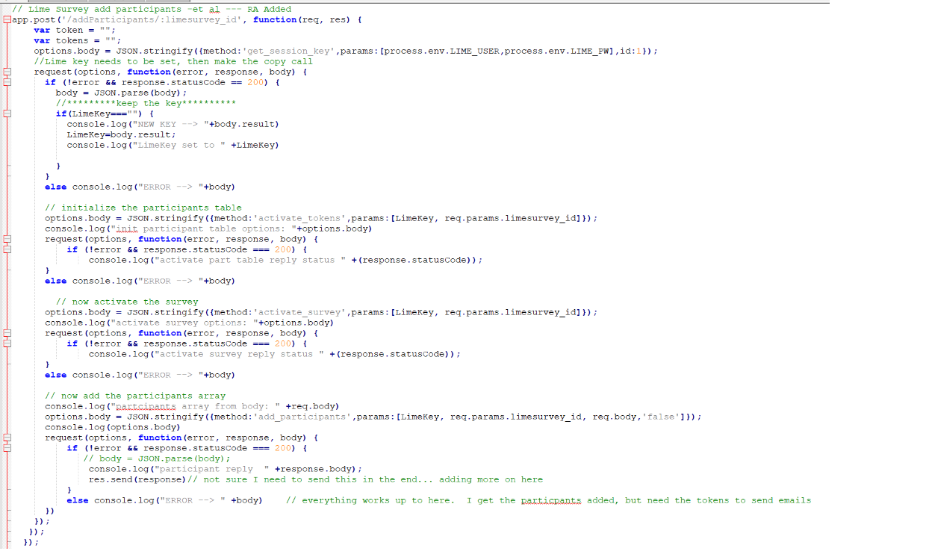Collapse request block under activate survey options log
The image size is (932, 560).
click(x=7, y=333)
